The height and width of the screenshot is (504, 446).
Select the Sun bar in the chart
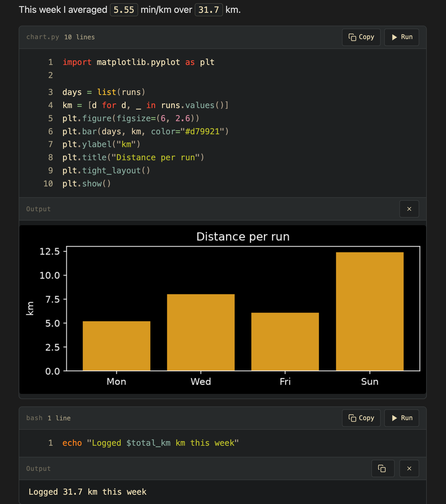370,311
